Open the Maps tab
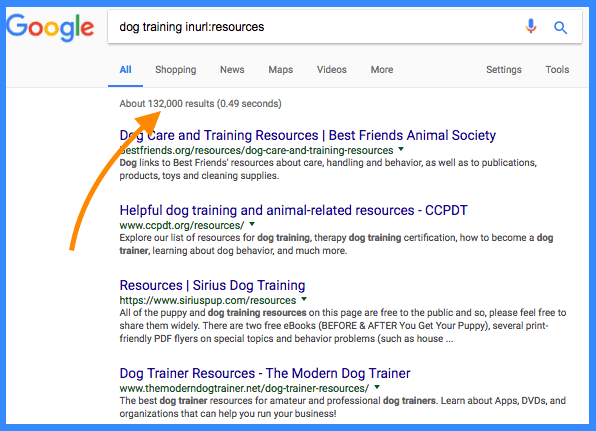Viewport: 596px width, 431px height. [x=281, y=70]
